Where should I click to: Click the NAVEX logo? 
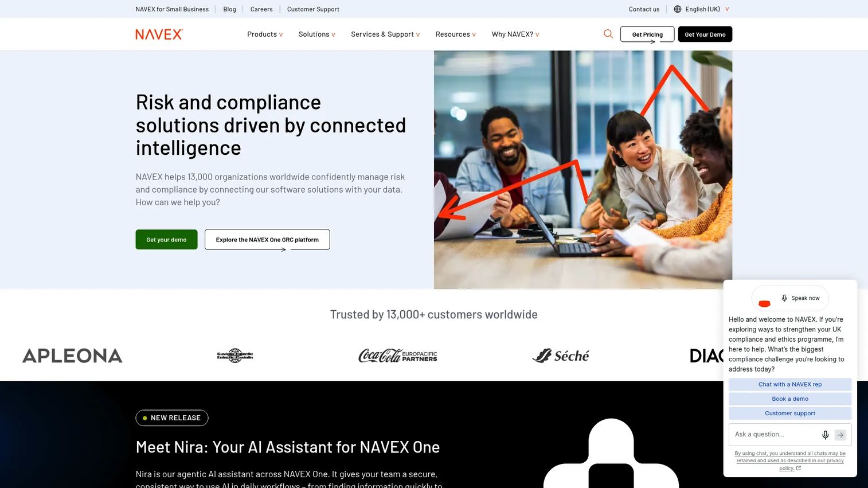[x=159, y=34]
